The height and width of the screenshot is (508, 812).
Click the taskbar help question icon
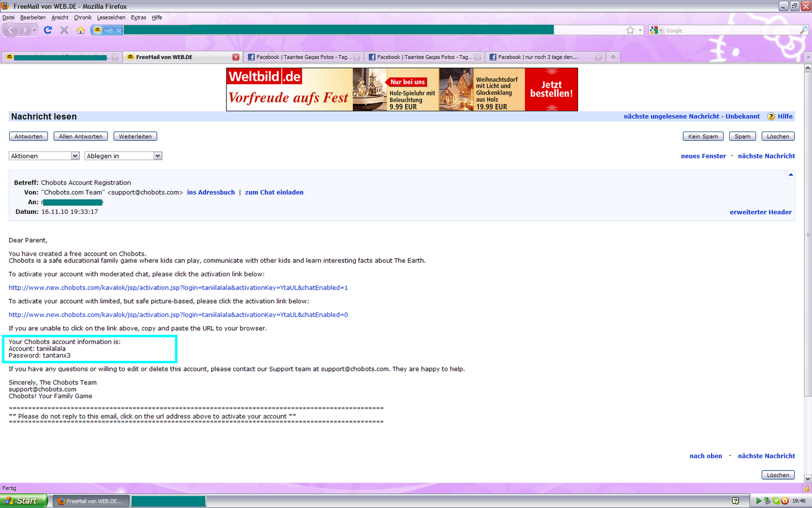(x=735, y=501)
